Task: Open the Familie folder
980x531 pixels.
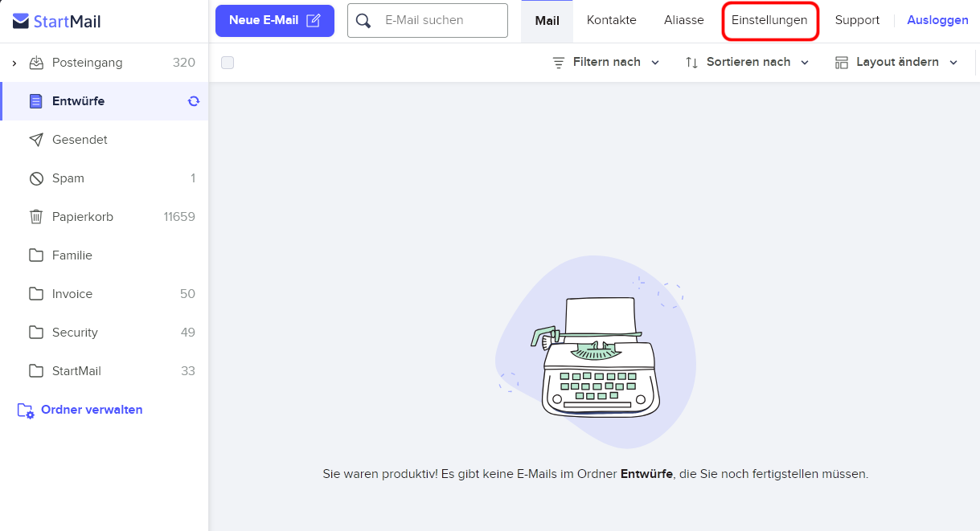Action: tap(105, 255)
